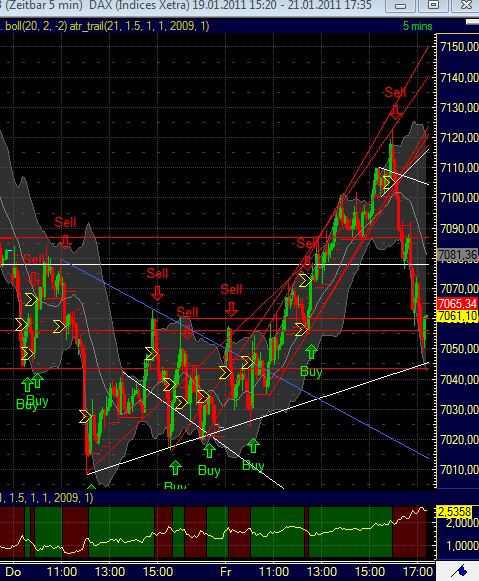
Task: Click the yellow chevron marker near the 7105 level
Action: click(388, 182)
